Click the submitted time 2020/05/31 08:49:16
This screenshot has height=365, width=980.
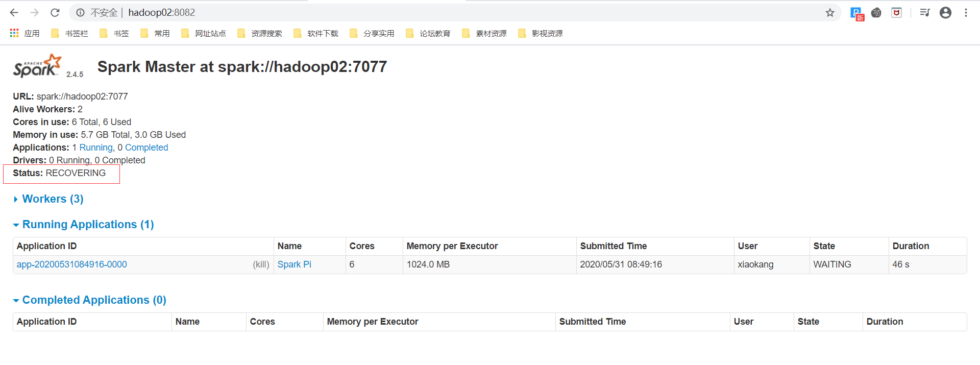(621, 264)
